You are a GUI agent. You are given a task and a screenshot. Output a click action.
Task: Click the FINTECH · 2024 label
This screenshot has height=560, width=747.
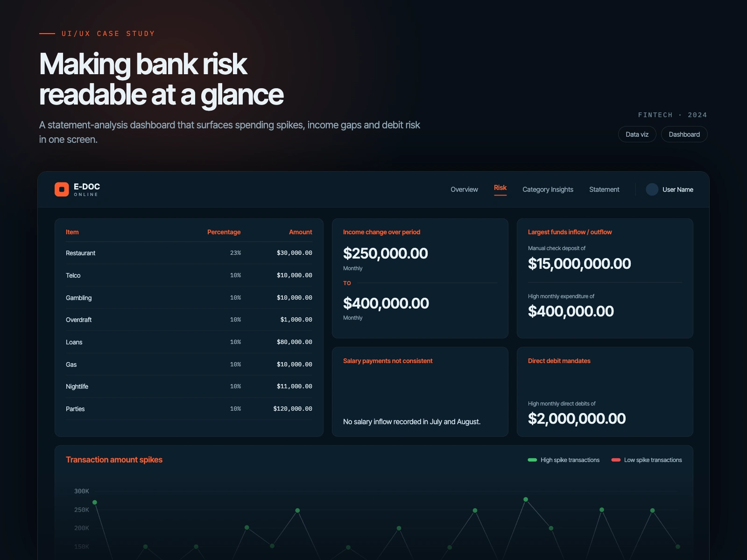point(673,115)
